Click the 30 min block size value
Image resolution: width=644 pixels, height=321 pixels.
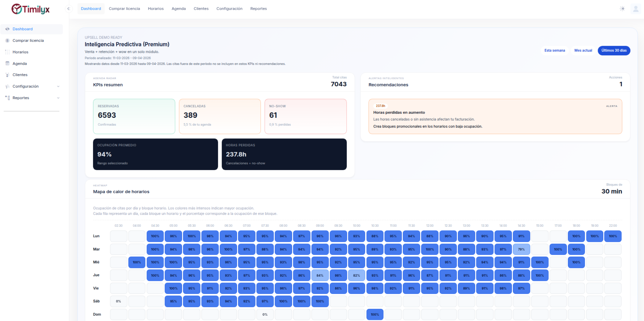[612, 191]
